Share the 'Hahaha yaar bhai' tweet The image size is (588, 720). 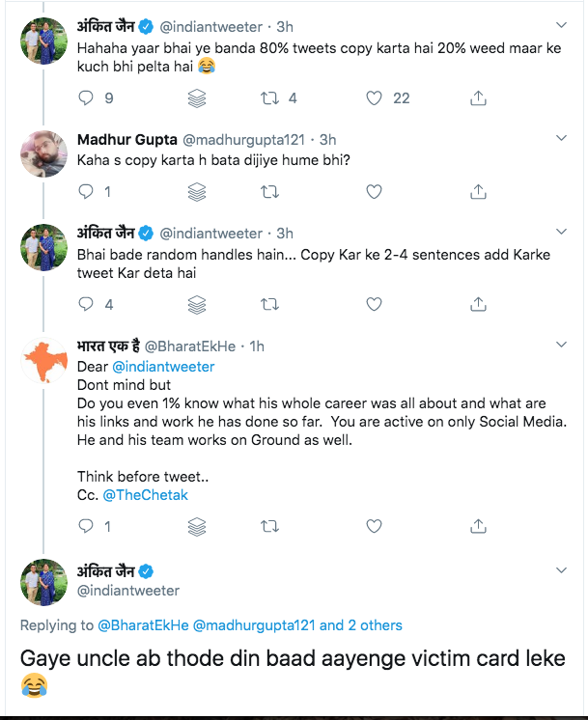pyautogui.click(x=478, y=97)
